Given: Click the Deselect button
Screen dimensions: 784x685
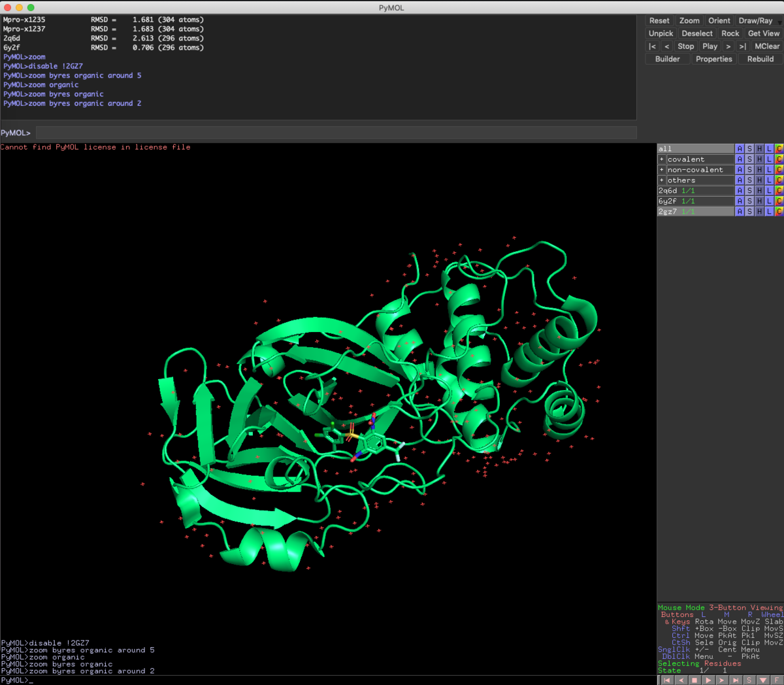Looking at the screenshot, I should coord(697,33).
